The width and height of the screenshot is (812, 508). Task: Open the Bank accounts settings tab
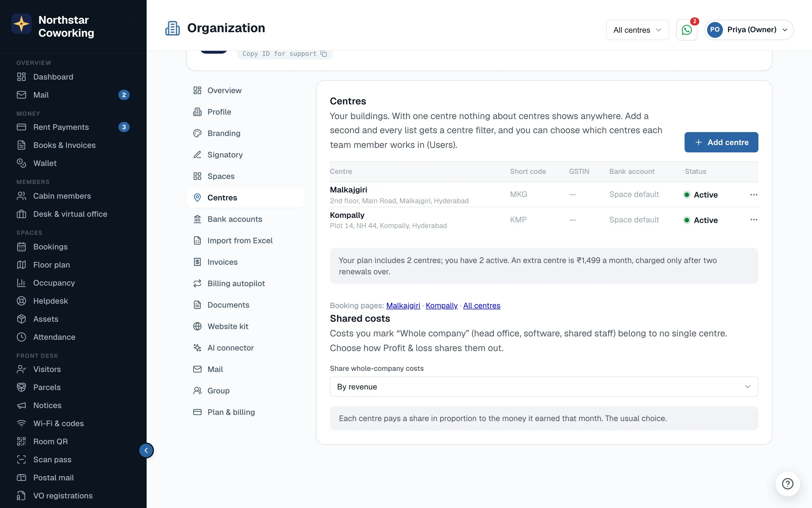245,219
